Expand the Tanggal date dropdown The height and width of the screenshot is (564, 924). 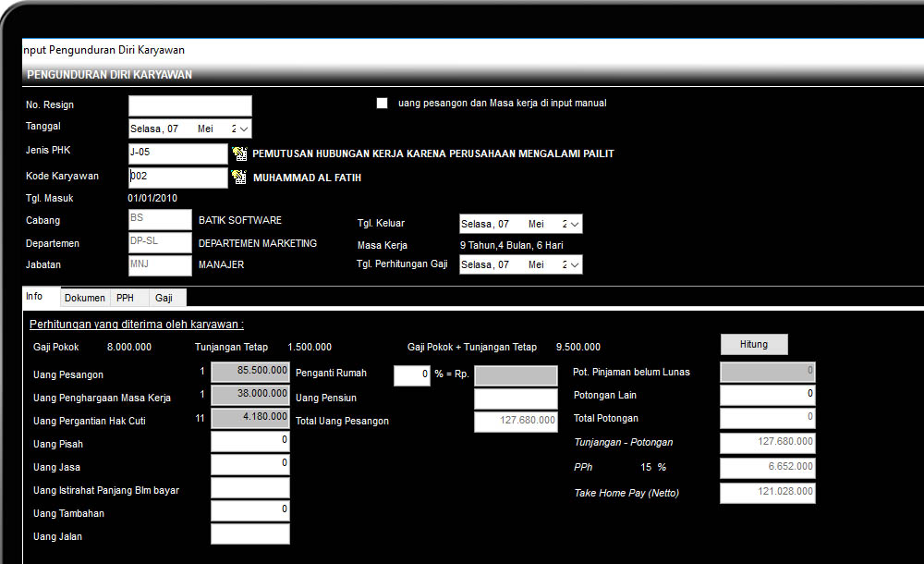coord(244,129)
